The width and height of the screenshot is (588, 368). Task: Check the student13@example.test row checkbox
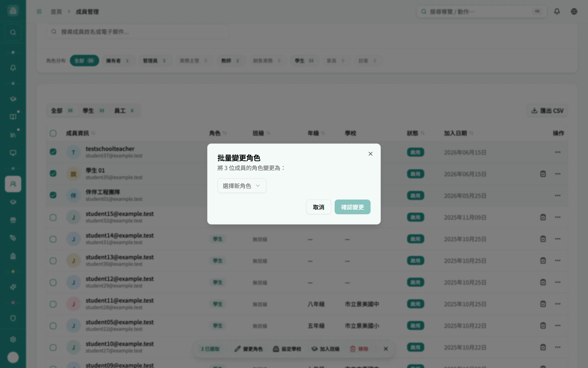pyautogui.click(x=53, y=261)
